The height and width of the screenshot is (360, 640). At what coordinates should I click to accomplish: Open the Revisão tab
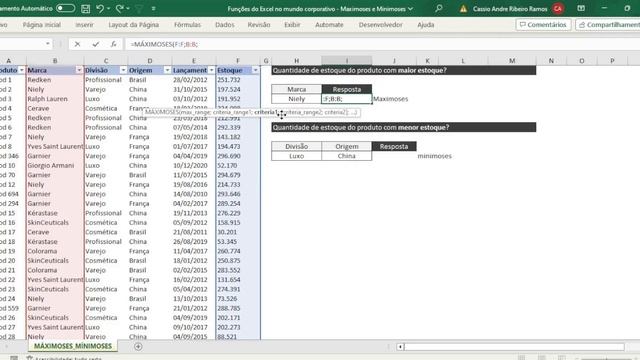259,25
